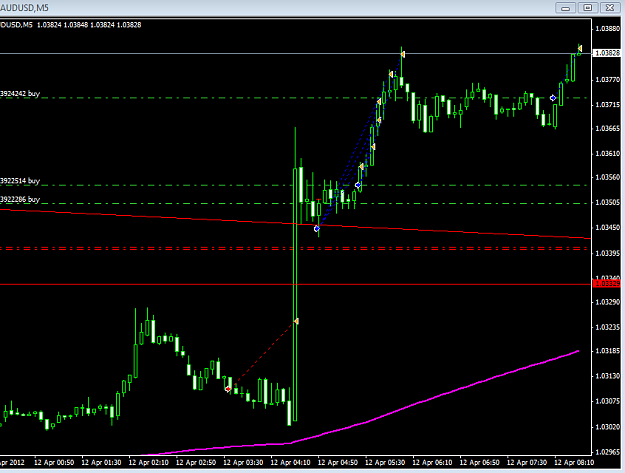Click the 12 Apr 01:30 time label
This screenshot has height=473, width=625.
[101, 463]
